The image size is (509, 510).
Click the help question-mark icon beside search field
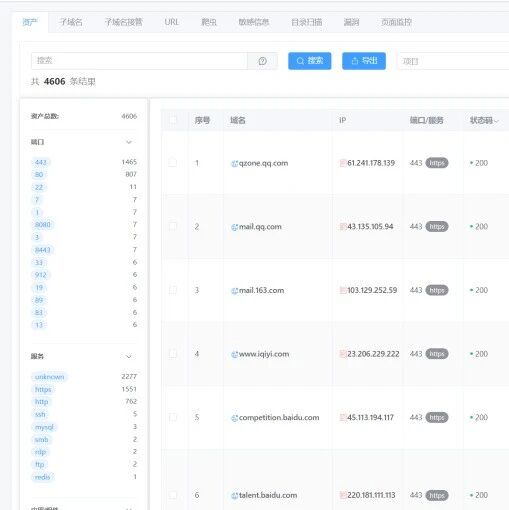point(262,61)
